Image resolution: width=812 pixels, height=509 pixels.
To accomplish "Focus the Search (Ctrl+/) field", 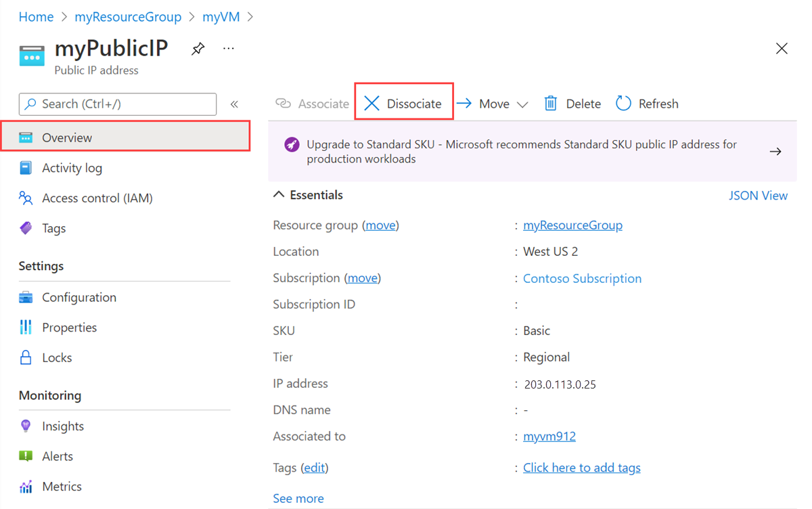I will coord(118,104).
